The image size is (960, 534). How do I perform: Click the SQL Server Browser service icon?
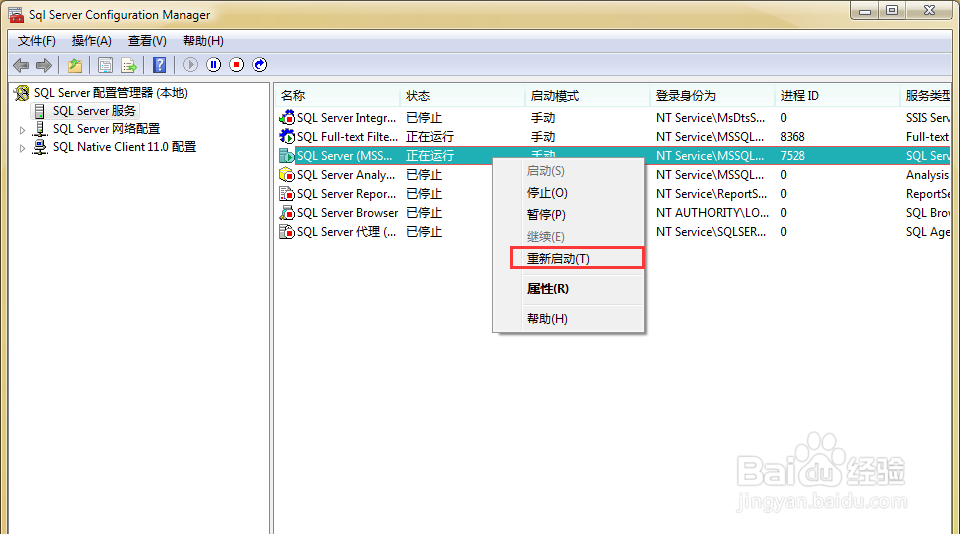pyautogui.click(x=287, y=212)
